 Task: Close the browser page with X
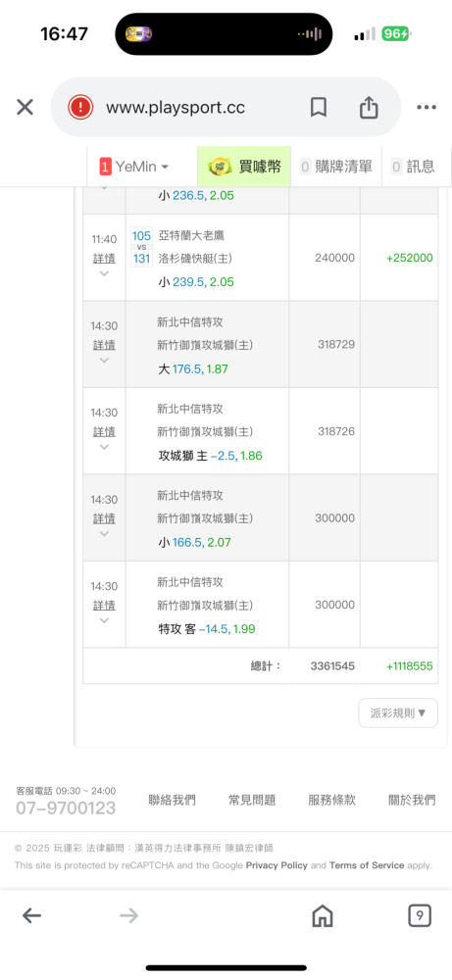[x=25, y=108]
